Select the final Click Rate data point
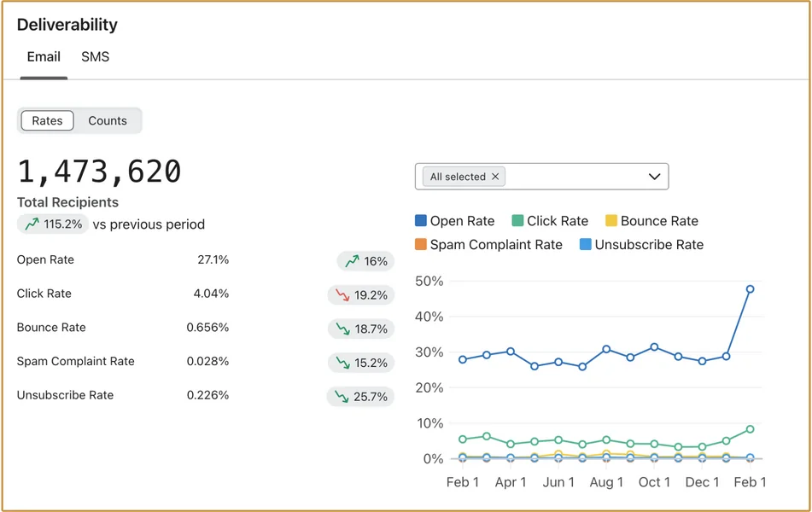The height and width of the screenshot is (512, 812). [x=750, y=429]
